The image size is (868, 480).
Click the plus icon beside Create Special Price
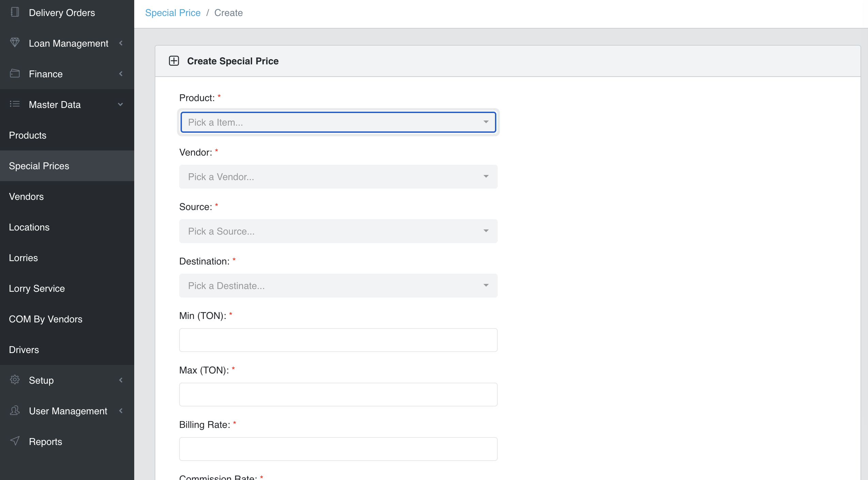pos(174,61)
